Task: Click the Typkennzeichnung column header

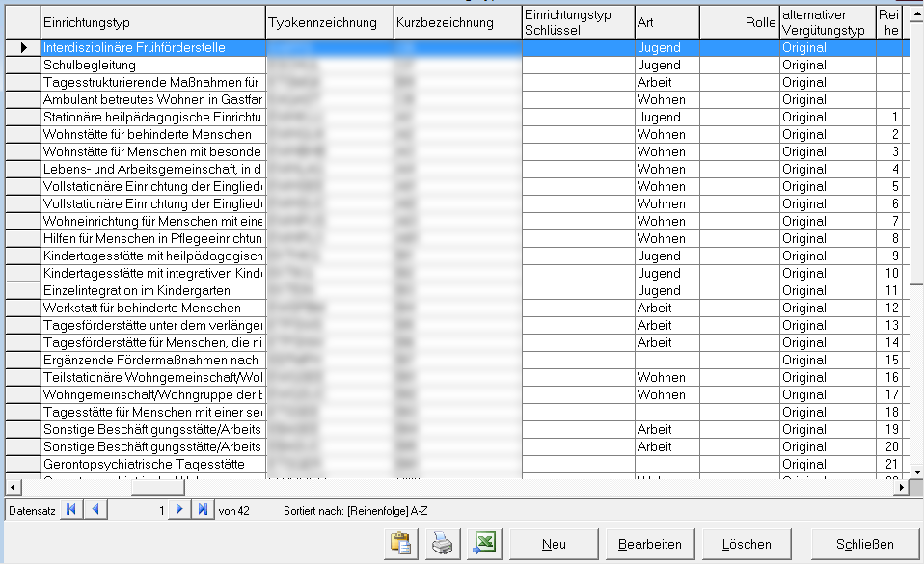Action: pos(328,21)
